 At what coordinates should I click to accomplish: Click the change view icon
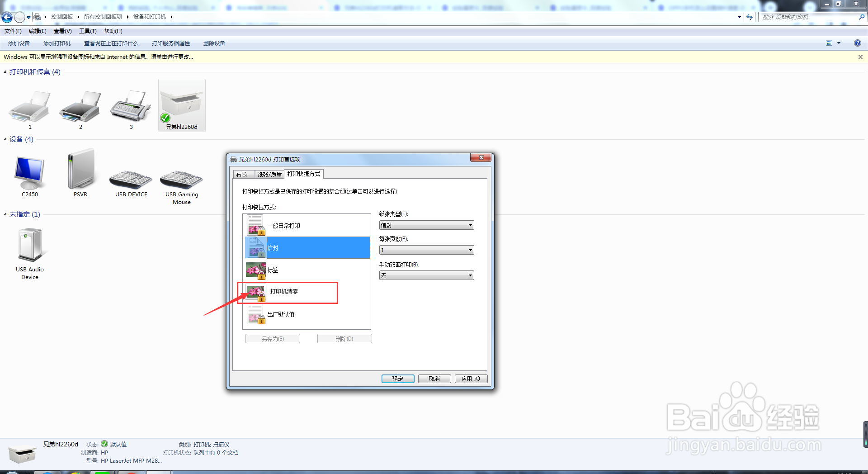pos(829,43)
